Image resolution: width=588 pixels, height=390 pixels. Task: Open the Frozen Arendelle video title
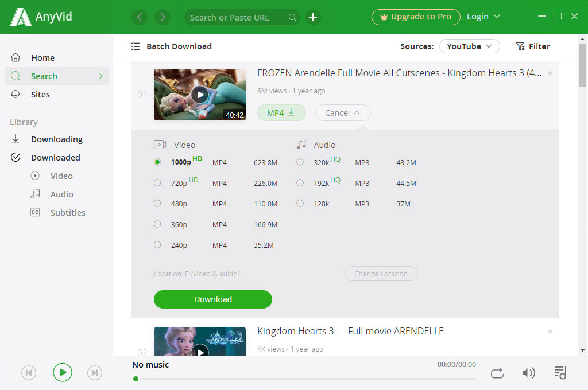pyautogui.click(x=400, y=73)
